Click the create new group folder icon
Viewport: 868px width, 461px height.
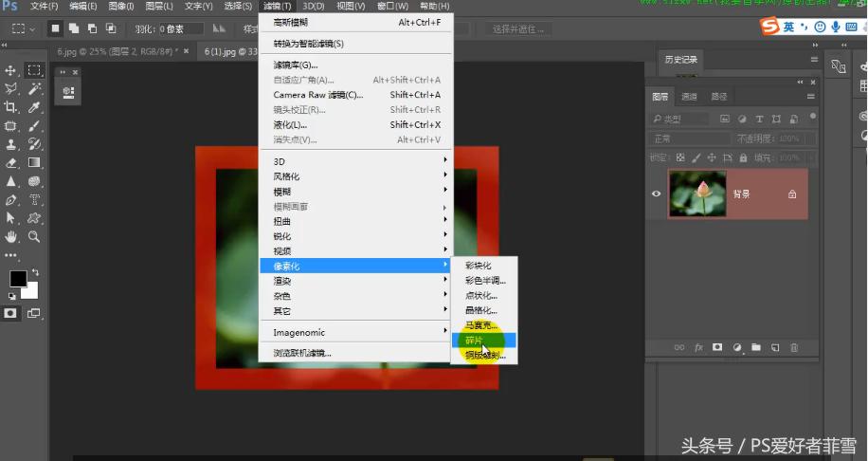click(755, 347)
